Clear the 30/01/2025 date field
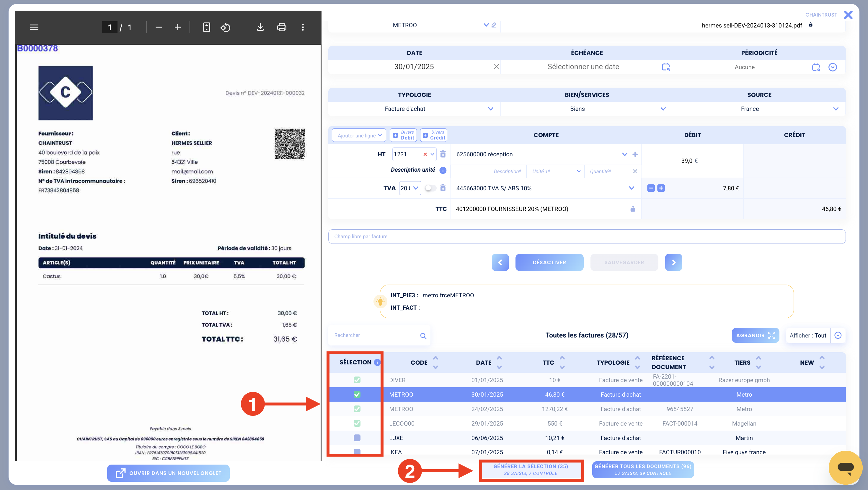The height and width of the screenshot is (490, 868). [x=496, y=67]
